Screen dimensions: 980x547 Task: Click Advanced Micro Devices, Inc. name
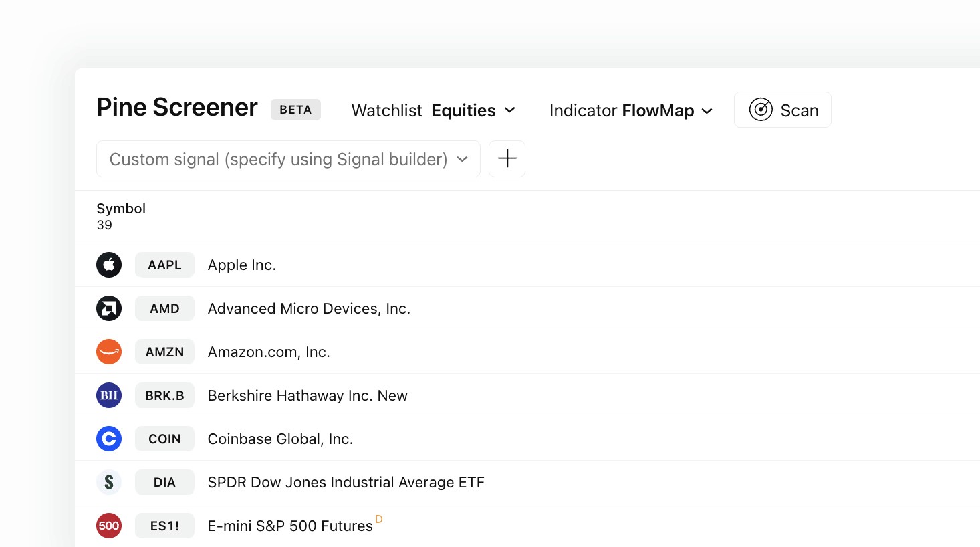click(309, 308)
